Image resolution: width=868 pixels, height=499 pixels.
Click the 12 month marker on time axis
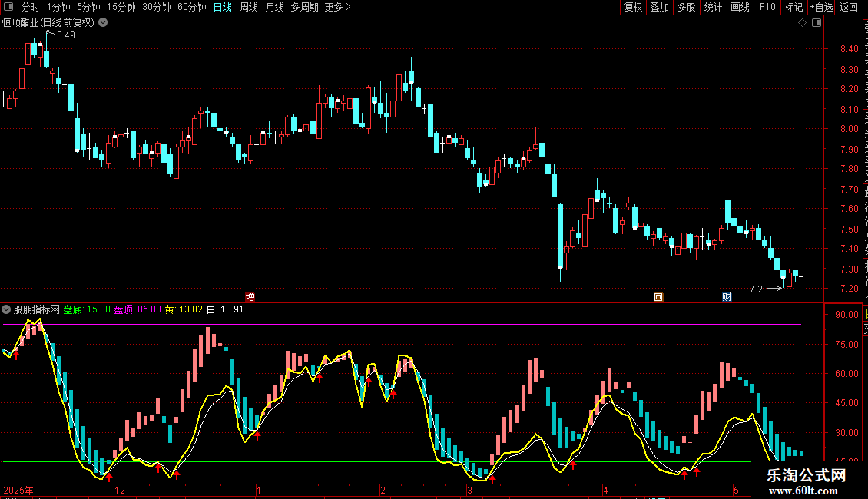(120, 490)
